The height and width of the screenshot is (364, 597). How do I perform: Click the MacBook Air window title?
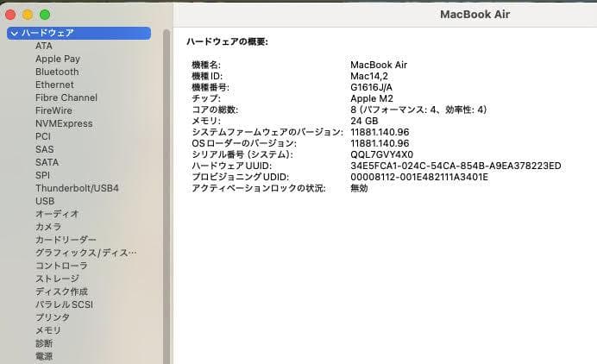coord(474,15)
